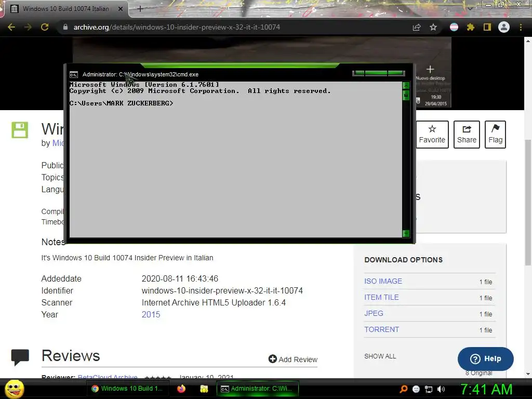This screenshot has width=532, height=399.
Task: Click Add Review
Action: click(x=293, y=360)
